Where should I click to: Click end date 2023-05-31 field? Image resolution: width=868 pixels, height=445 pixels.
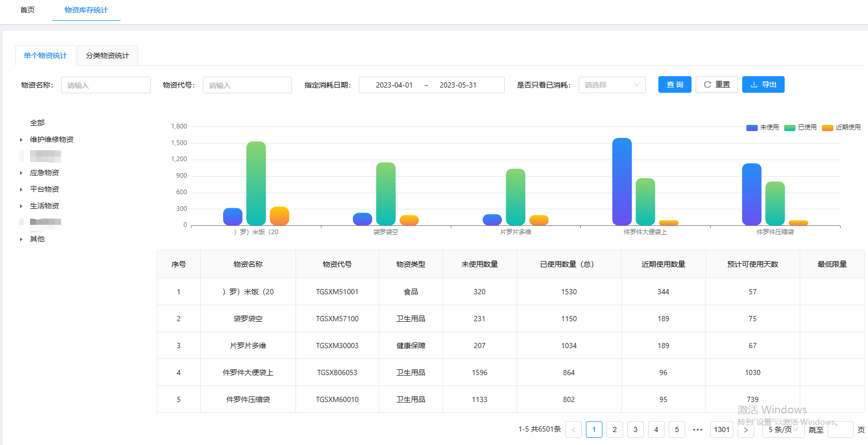458,85
